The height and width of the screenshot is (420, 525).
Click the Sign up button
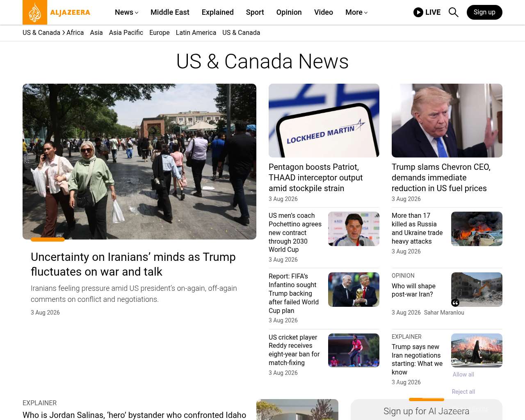[484, 12]
